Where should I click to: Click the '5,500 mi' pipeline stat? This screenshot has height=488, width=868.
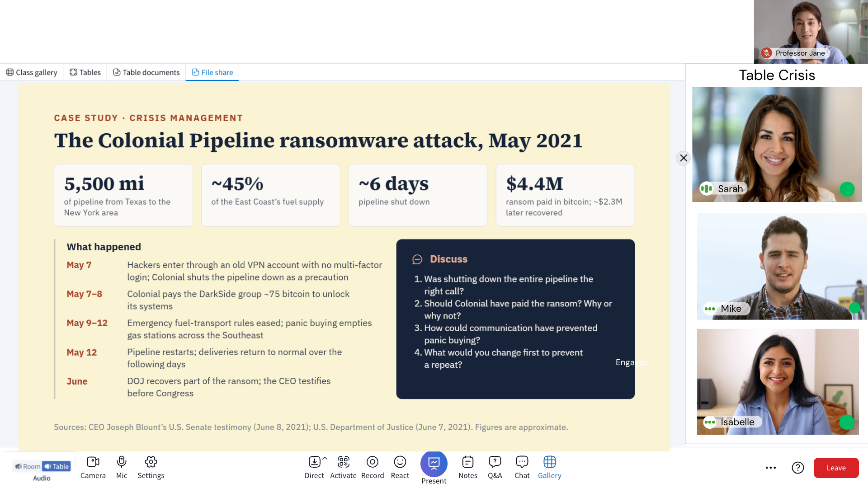[x=123, y=195]
